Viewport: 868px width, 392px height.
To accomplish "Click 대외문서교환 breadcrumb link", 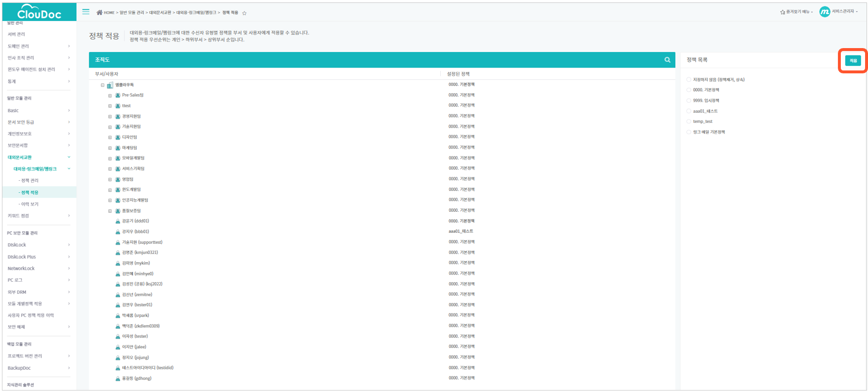I will [x=160, y=13].
